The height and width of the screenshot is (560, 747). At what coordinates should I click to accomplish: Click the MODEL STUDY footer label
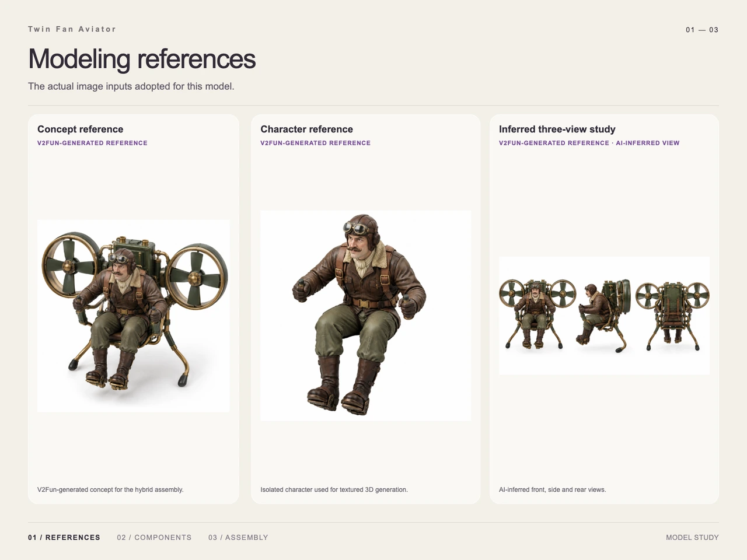(692, 537)
